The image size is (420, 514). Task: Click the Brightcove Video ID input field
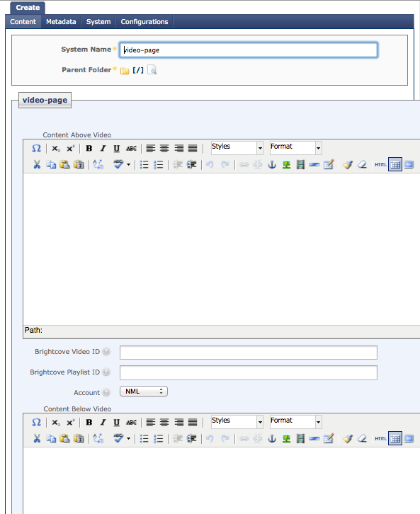(249, 353)
